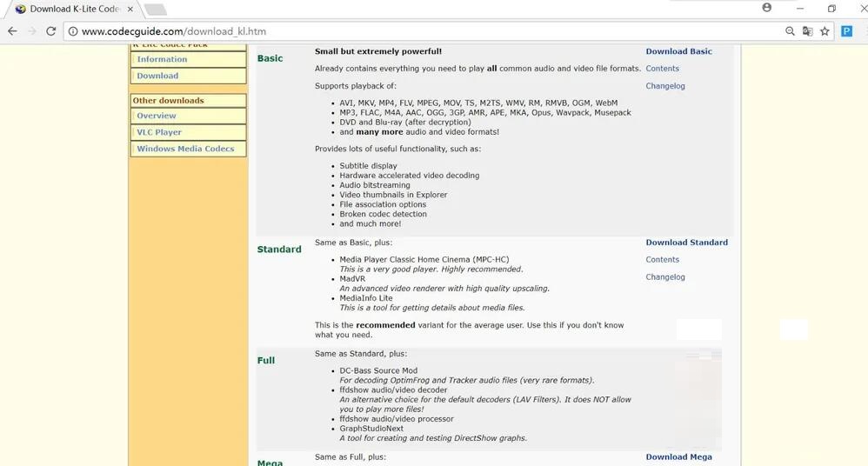Click 'Media Player Classic Home Cinema (MPC-HC)' item
The width and height of the screenshot is (868, 466).
pyautogui.click(x=424, y=260)
